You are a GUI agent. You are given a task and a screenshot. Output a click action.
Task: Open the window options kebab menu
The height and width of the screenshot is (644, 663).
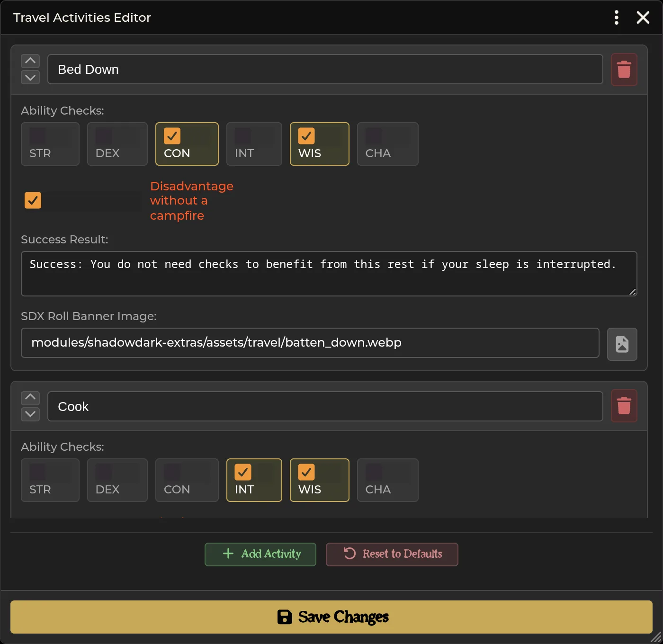click(x=616, y=18)
